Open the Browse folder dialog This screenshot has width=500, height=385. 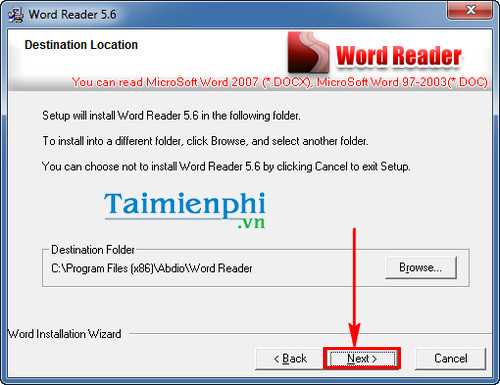point(421,268)
